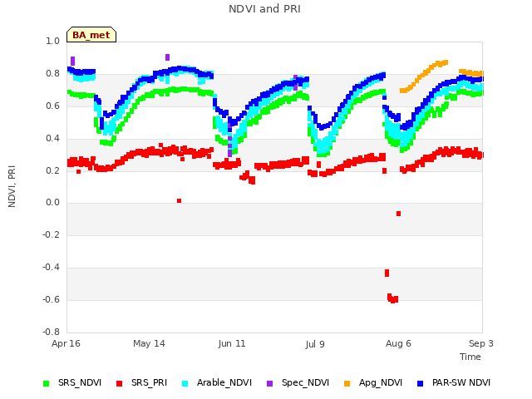Viewport: 532px width, 399px height.
Task: Click x-axis label Jun 11
Action: click(232, 343)
